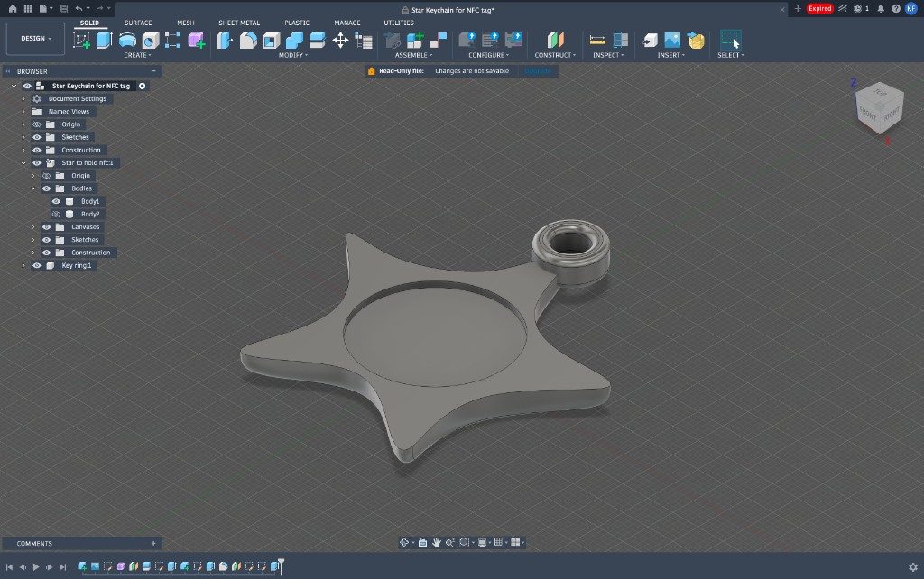
Task: Switch to the PLASTIC tab
Action: coord(296,23)
